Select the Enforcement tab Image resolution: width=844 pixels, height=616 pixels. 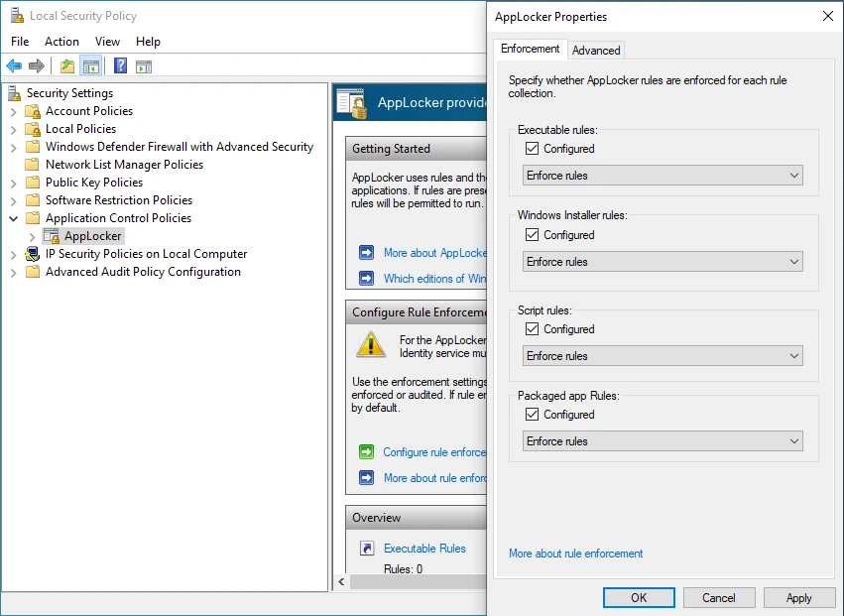coord(531,49)
